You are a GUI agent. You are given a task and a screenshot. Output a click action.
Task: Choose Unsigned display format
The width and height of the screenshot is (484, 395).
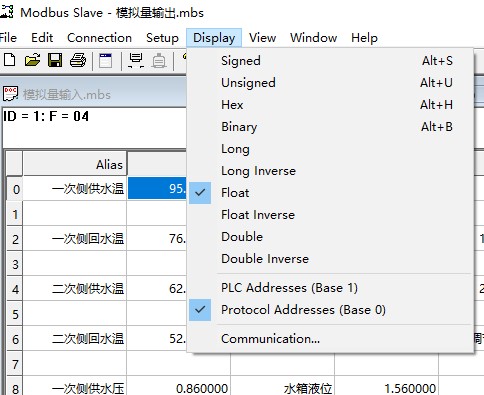pyautogui.click(x=330, y=83)
